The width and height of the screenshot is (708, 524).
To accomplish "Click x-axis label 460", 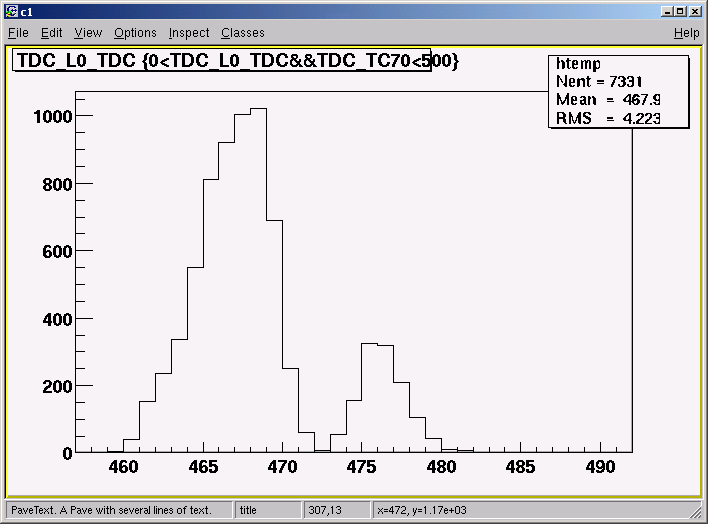I will (123, 467).
